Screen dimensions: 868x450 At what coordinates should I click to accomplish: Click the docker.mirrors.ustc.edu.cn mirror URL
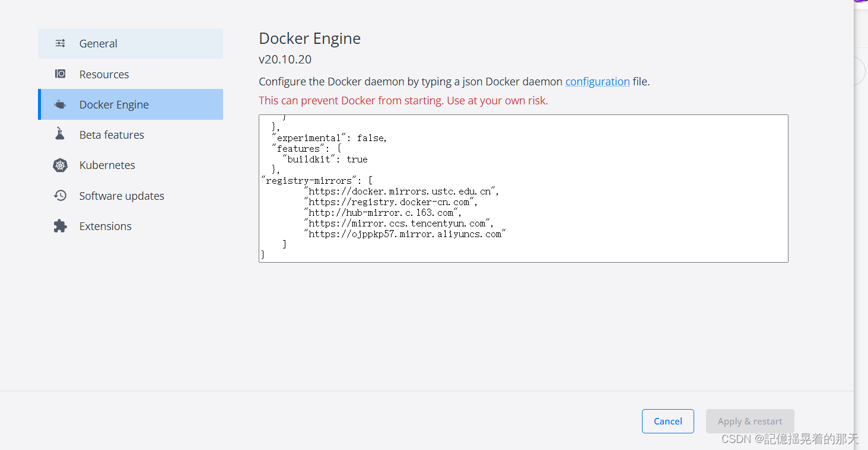[x=401, y=191]
